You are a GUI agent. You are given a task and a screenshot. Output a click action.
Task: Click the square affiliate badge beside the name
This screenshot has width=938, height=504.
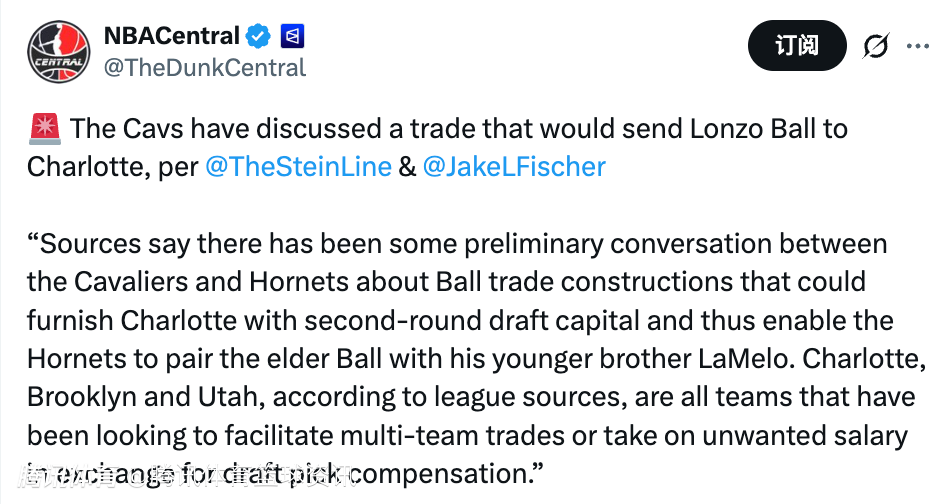pos(293,37)
